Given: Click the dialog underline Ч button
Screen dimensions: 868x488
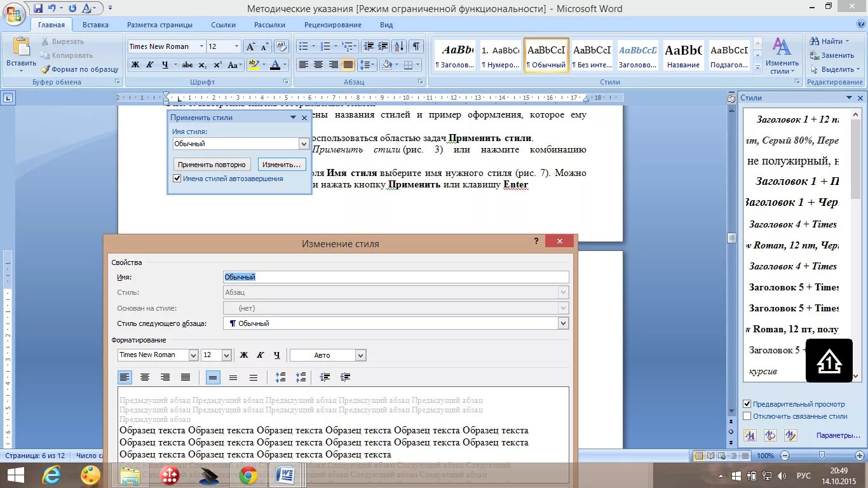Looking at the screenshot, I should pyautogui.click(x=276, y=355).
